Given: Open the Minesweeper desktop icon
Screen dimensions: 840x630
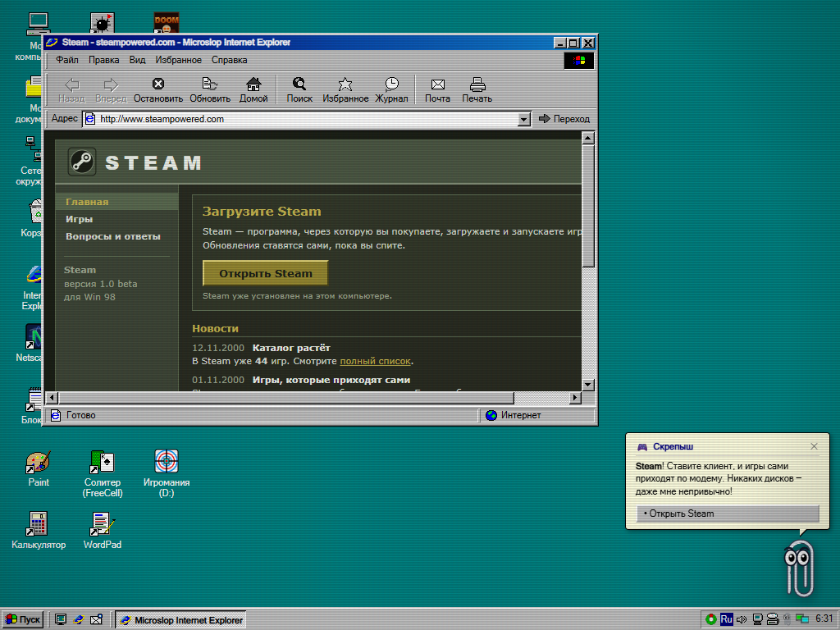Looking at the screenshot, I should (x=102, y=24).
